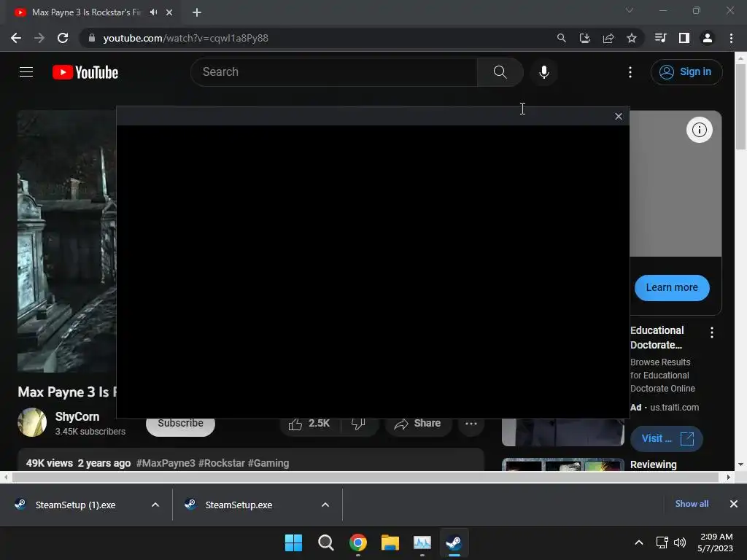The image size is (747, 560).
Task: Open Windows Start menu
Action: coord(293,542)
